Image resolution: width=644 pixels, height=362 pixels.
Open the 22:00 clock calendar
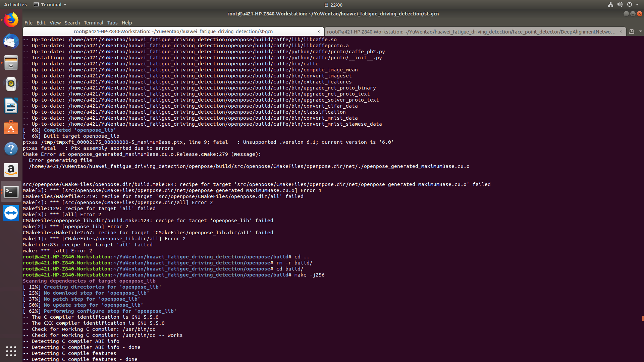pyautogui.click(x=333, y=5)
